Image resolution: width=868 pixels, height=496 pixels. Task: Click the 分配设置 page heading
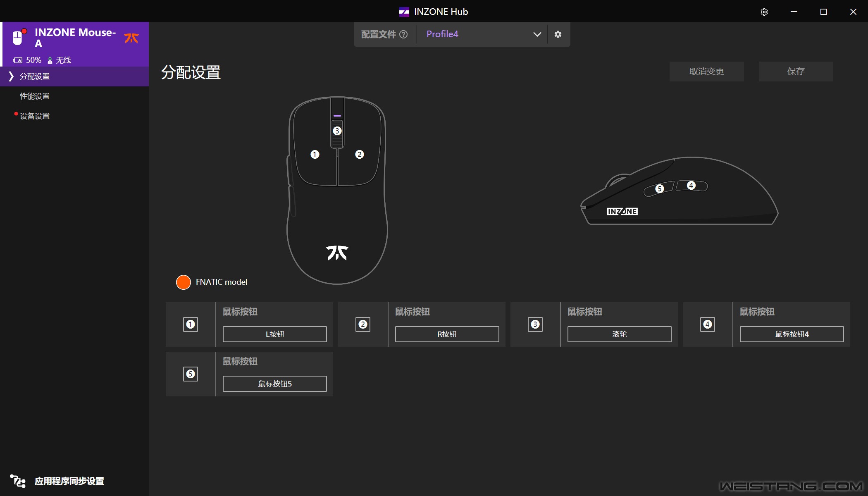(x=191, y=73)
